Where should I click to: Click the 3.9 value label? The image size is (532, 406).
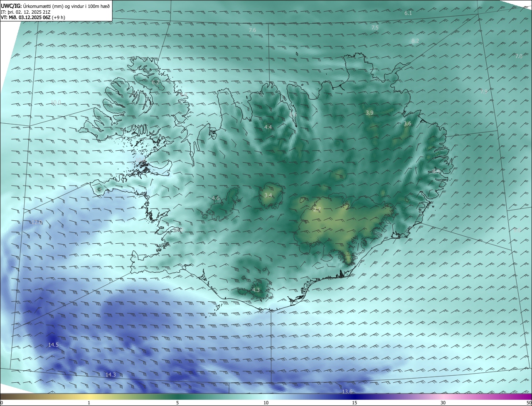tap(369, 113)
